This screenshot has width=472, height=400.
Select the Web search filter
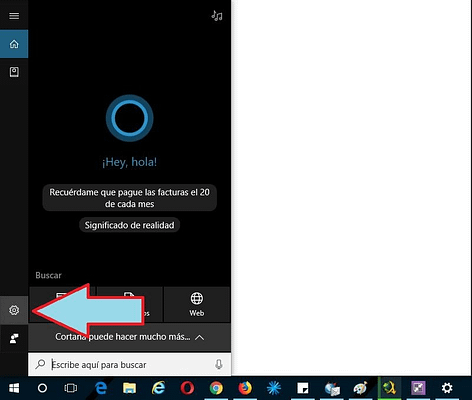pos(197,304)
